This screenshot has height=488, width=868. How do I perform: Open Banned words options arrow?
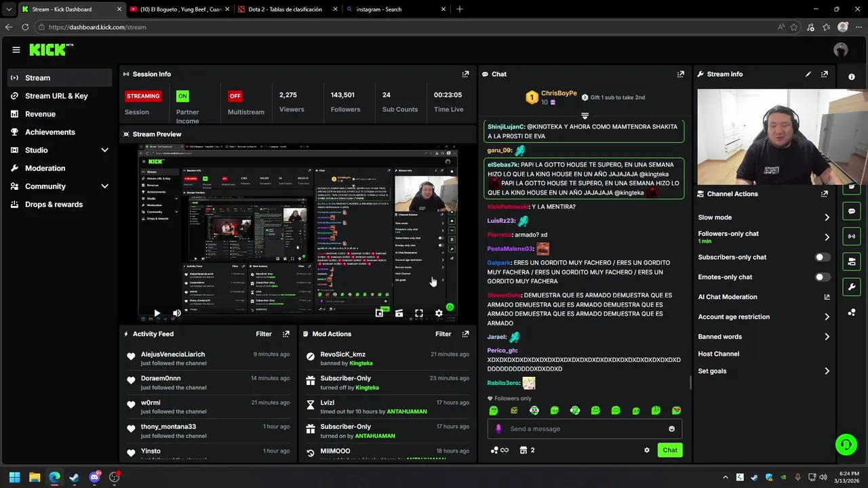tap(827, 337)
